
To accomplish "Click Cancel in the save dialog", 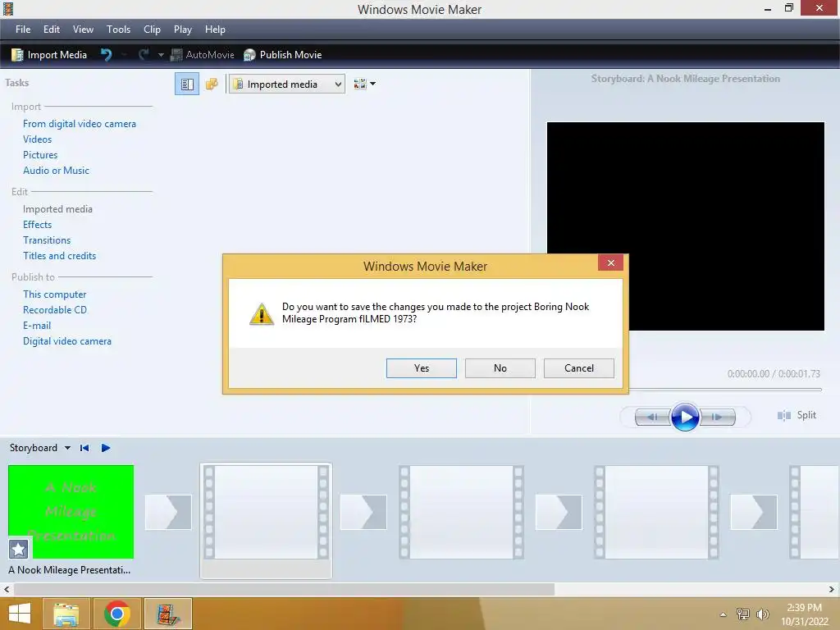I will point(578,368).
